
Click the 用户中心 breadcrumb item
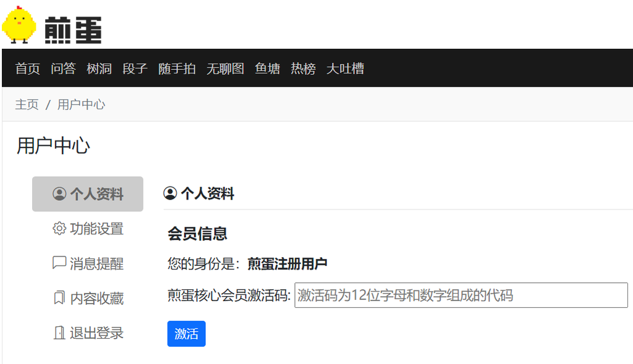tap(82, 104)
